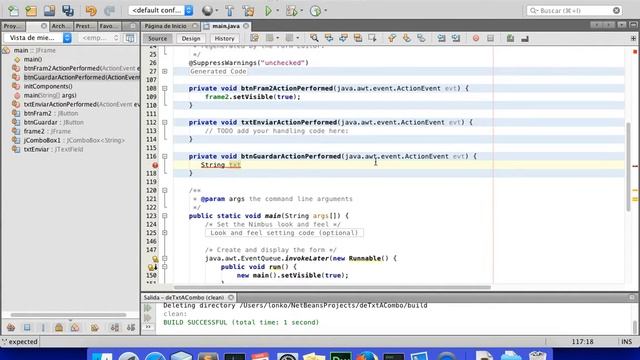The height and width of the screenshot is (360, 640).
Task: Open the emp... filter dropdown in navigator
Action: tap(99, 38)
